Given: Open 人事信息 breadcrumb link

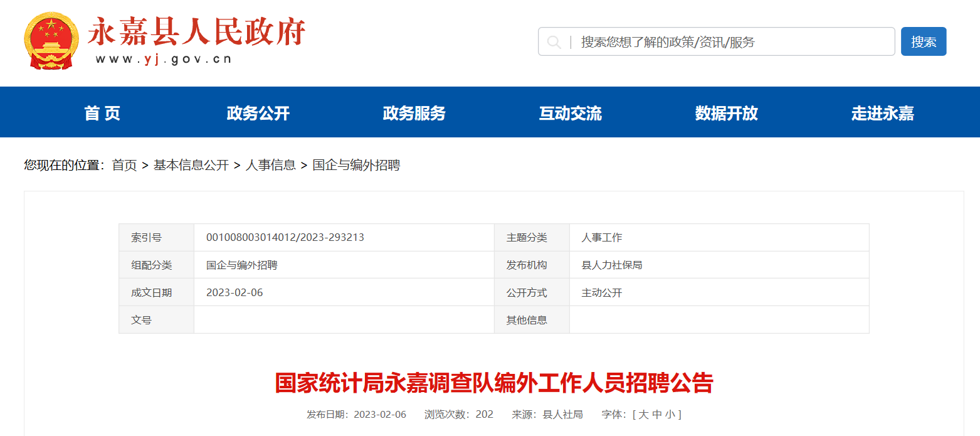Looking at the screenshot, I should click(271, 165).
